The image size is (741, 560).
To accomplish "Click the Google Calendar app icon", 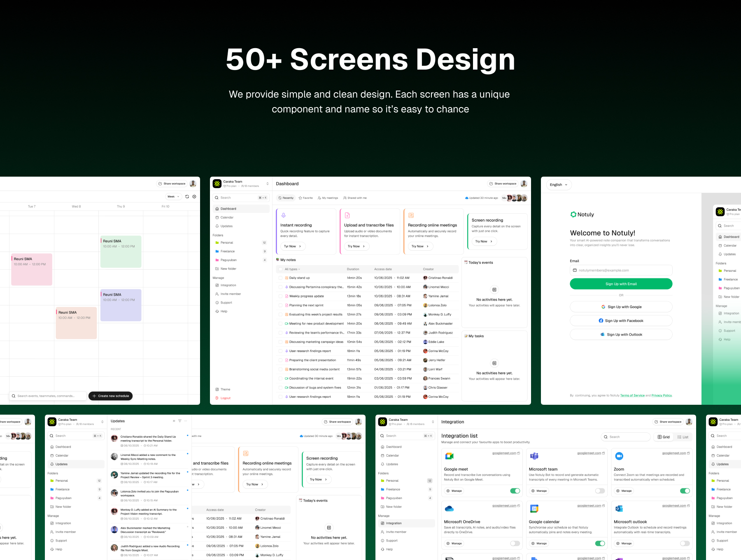I will (x=534, y=509).
